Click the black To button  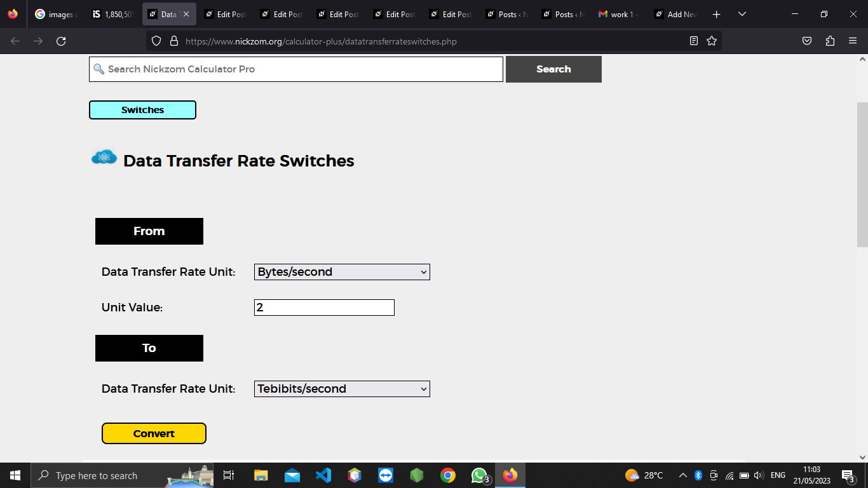pos(149,348)
